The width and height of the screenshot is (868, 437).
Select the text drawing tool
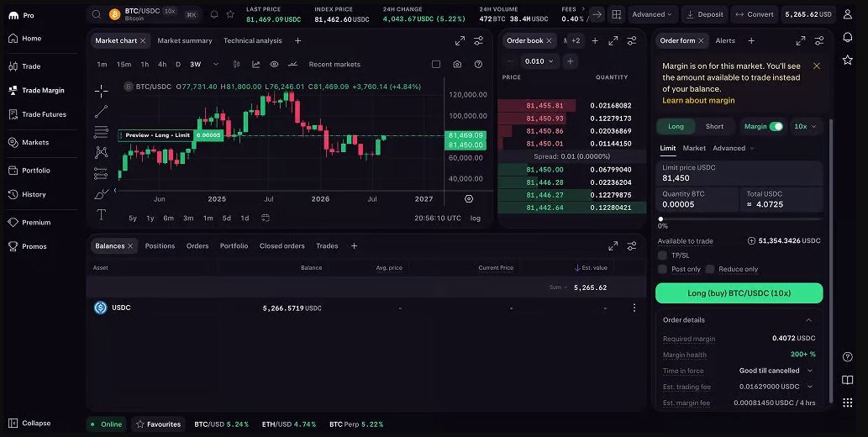[x=102, y=214]
